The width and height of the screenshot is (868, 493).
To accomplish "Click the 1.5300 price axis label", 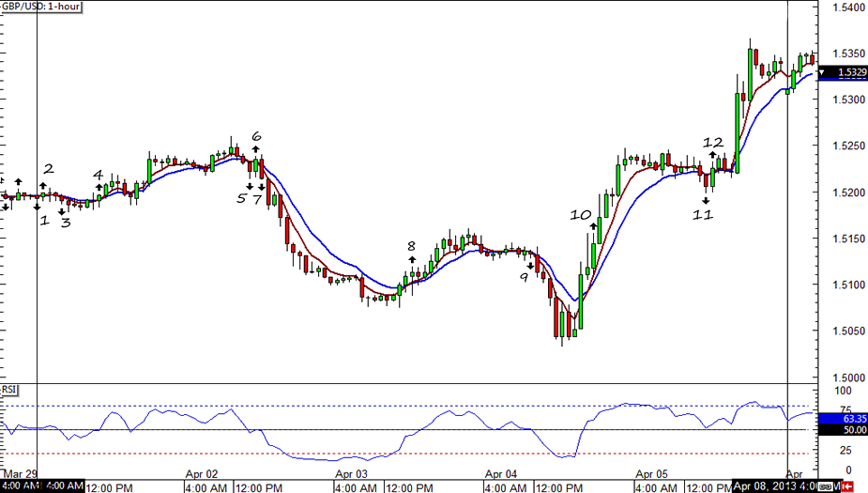I will pos(848,100).
